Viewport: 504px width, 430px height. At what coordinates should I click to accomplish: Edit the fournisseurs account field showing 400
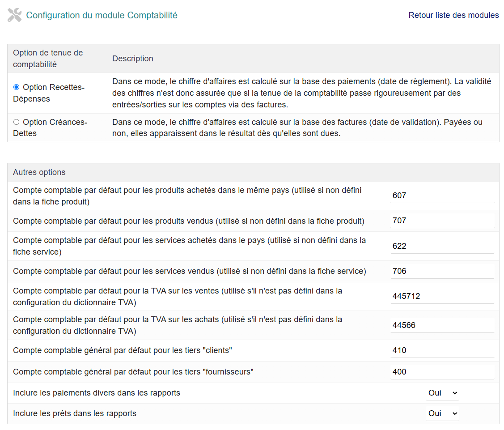coord(442,372)
